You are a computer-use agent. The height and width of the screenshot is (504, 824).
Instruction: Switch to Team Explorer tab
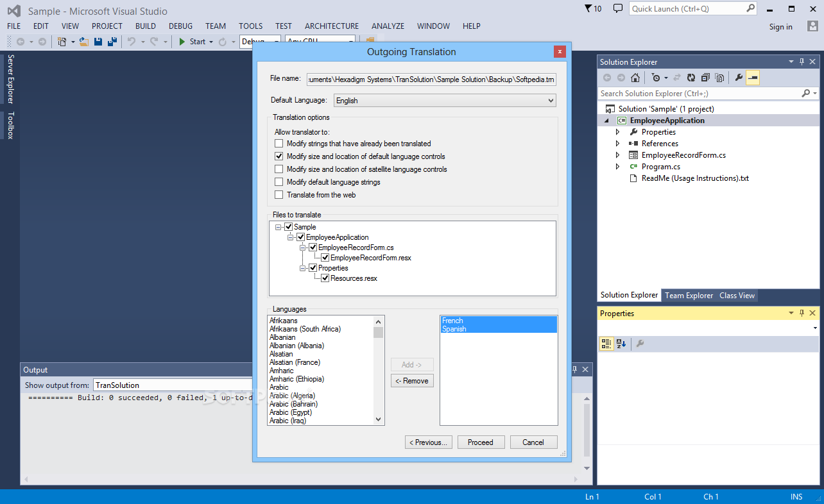689,296
